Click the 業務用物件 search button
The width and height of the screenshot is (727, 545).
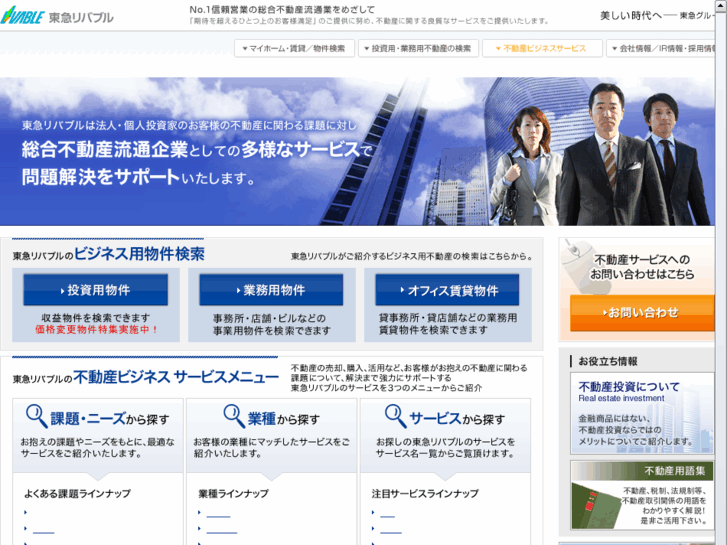click(x=271, y=290)
